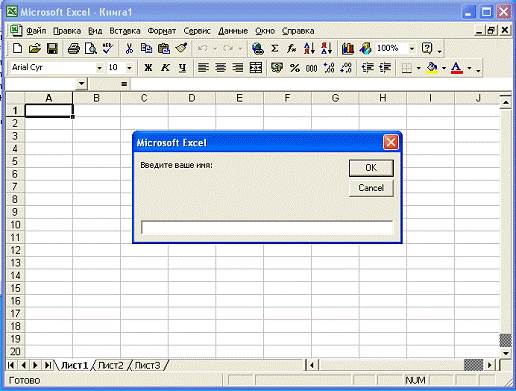Open the Вставка menu

click(125, 31)
